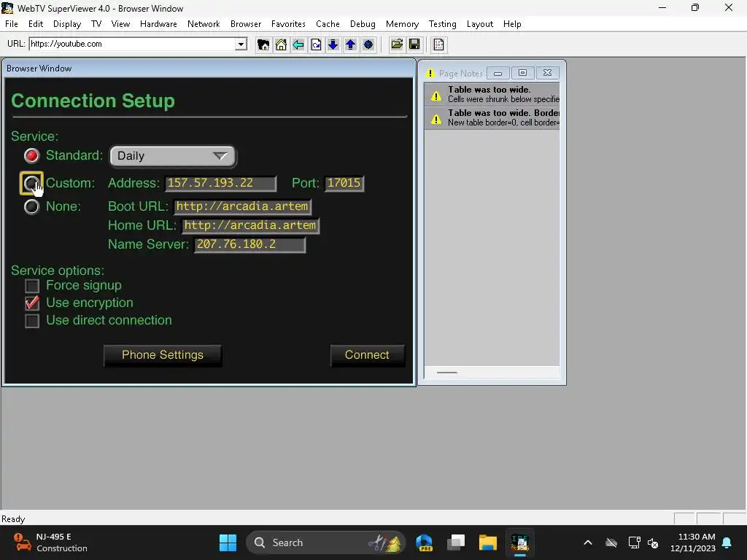Viewport: 747px width, 560px height.
Task: Open the Windows Start menu
Action: pos(228,542)
